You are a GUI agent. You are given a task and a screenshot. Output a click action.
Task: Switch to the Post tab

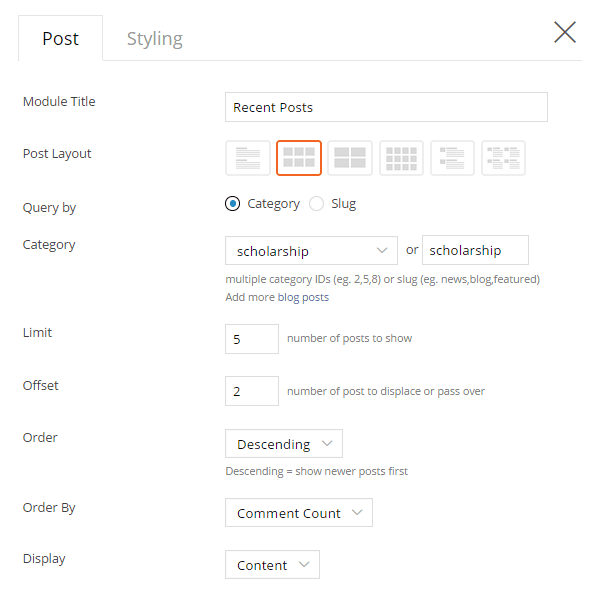[60, 38]
